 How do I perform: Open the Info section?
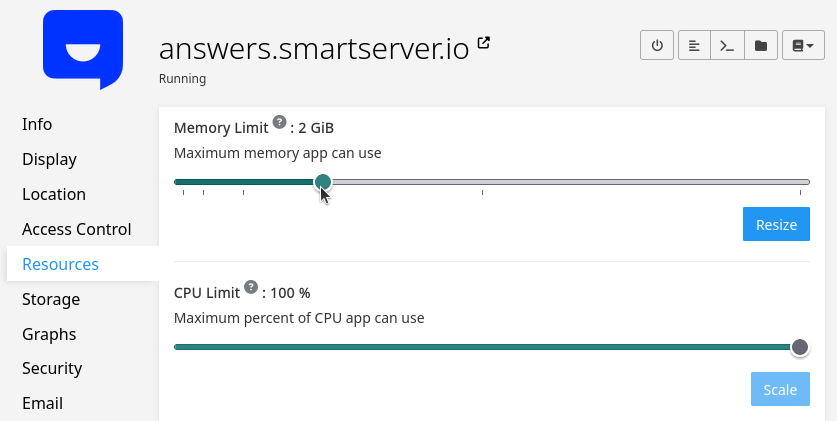[x=37, y=124]
